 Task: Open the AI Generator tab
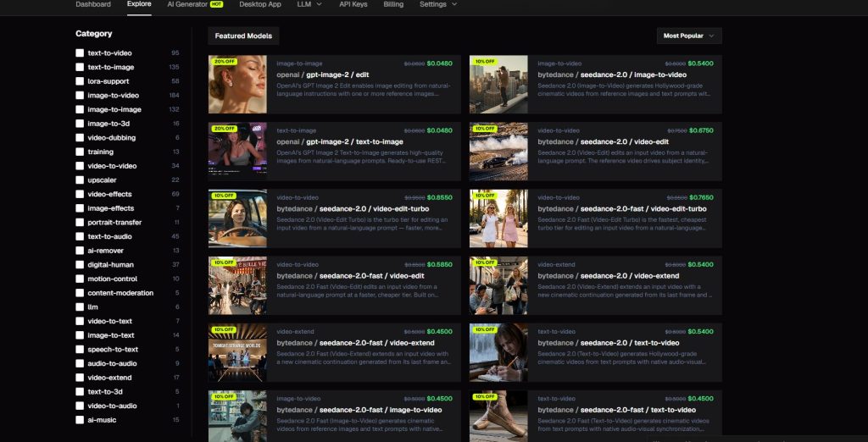[x=195, y=4]
